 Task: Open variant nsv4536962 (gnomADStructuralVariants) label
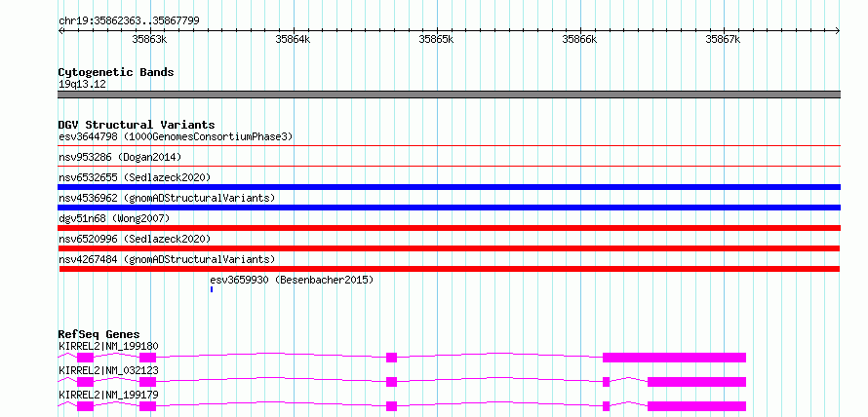(x=167, y=198)
